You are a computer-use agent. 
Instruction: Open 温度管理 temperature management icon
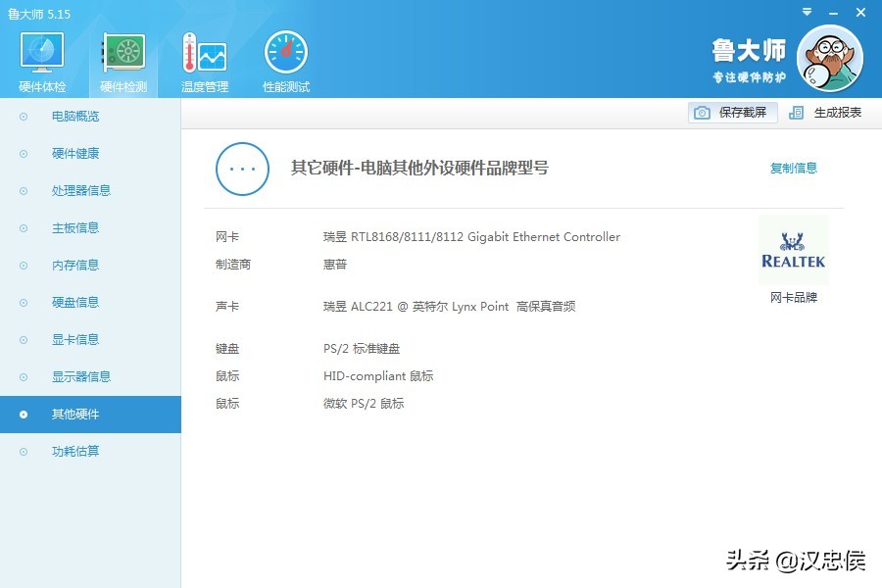click(204, 54)
